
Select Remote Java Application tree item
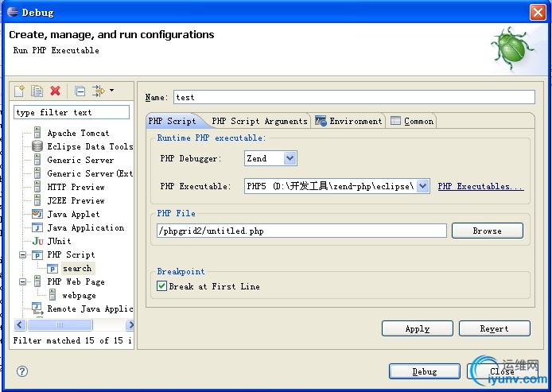point(90,309)
